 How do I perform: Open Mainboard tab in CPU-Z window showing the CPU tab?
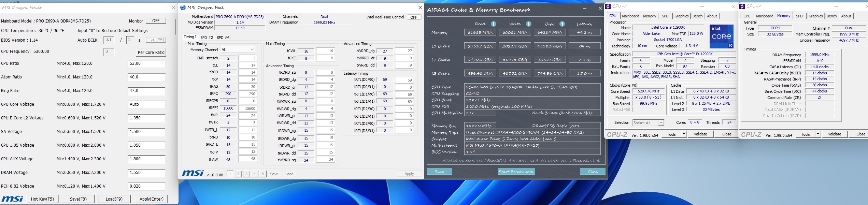(x=630, y=16)
